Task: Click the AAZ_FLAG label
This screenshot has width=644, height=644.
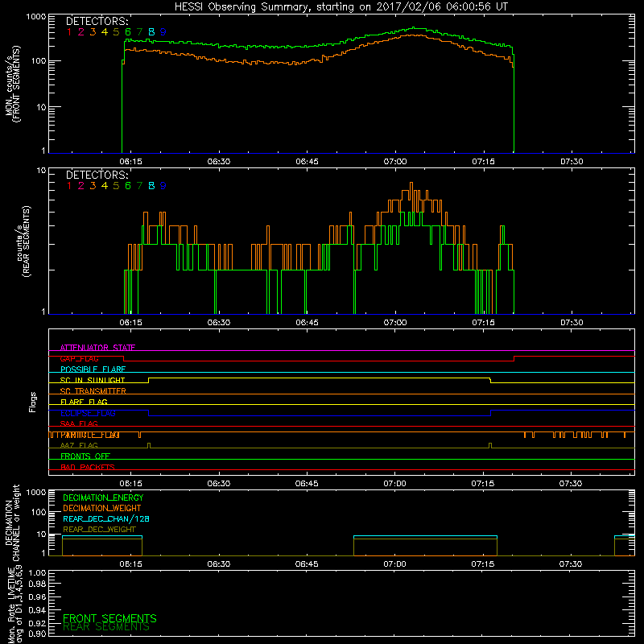Action: click(79, 445)
